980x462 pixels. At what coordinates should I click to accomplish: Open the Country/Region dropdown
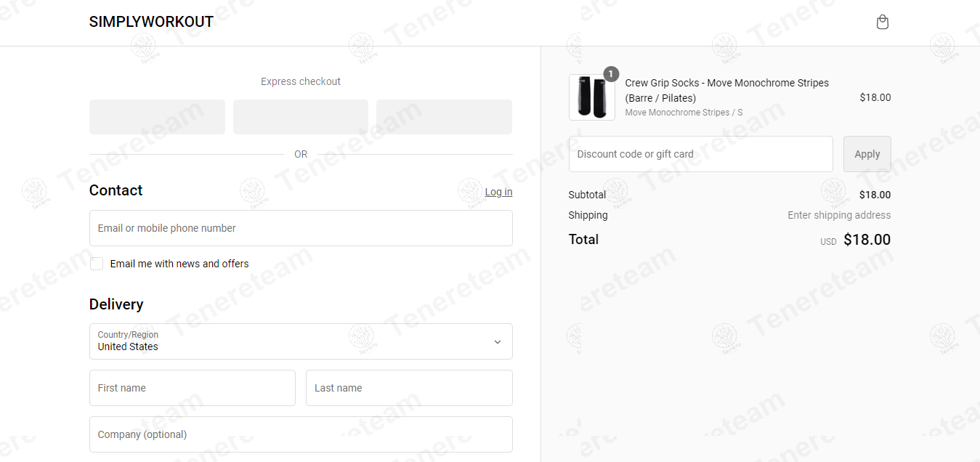point(301,341)
